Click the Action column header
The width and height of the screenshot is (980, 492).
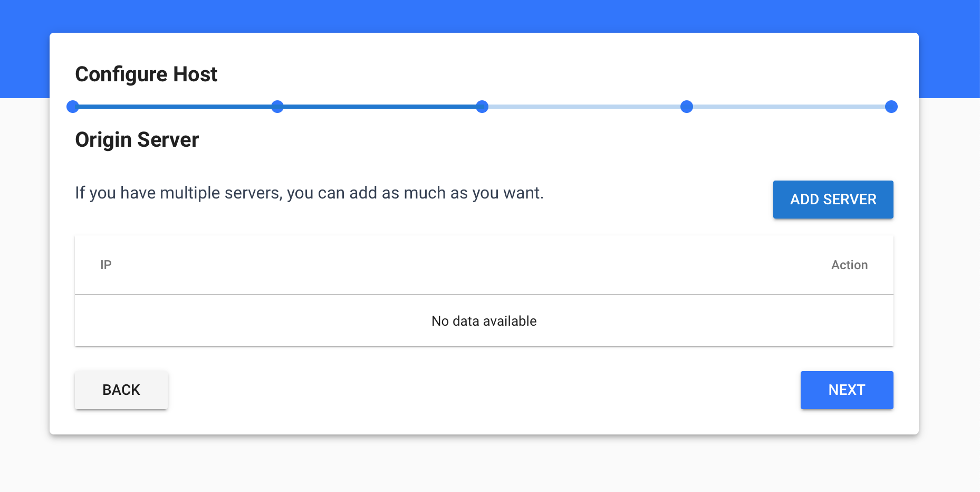[849, 265]
